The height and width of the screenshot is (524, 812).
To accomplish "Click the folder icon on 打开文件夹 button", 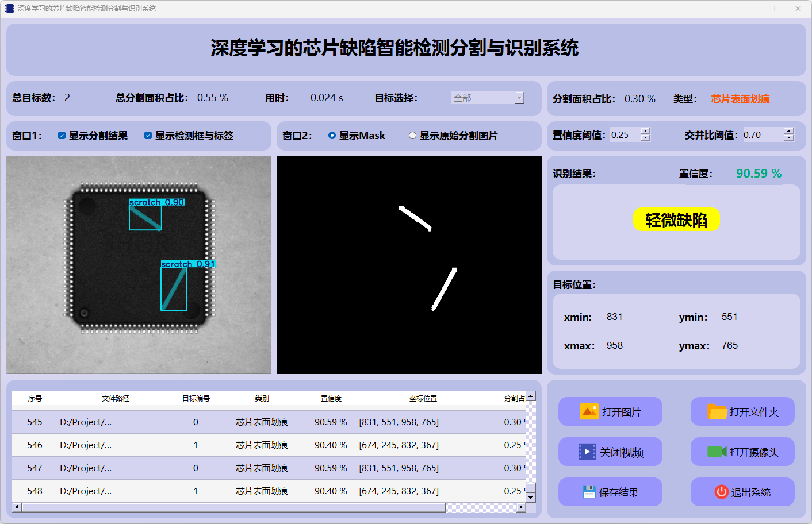I will point(717,411).
